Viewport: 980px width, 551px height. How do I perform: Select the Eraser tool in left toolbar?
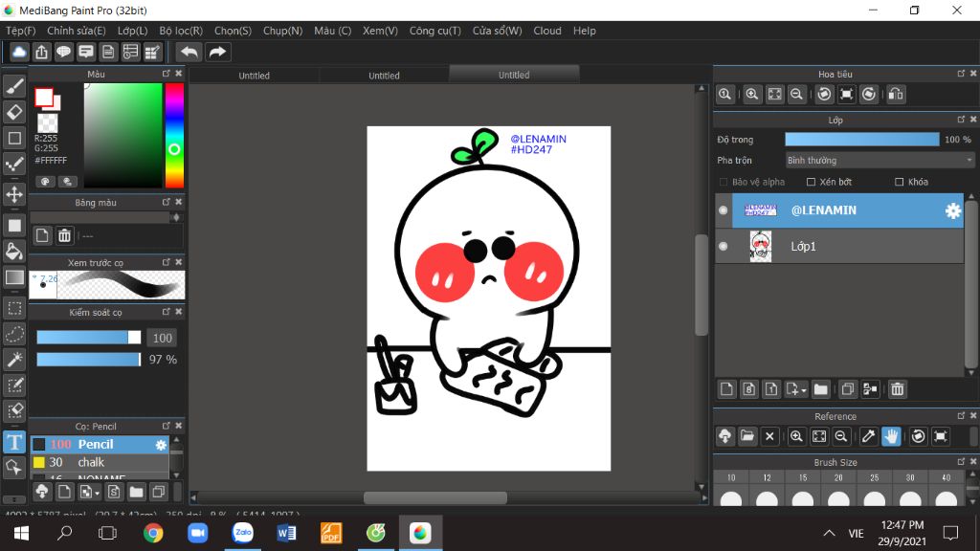[x=14, y=112]
